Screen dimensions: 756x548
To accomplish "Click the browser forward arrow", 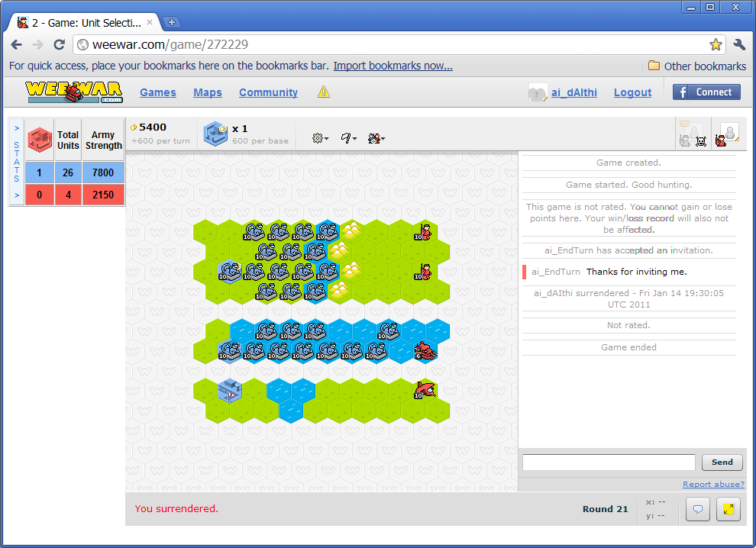I will (x=37, y=45).
